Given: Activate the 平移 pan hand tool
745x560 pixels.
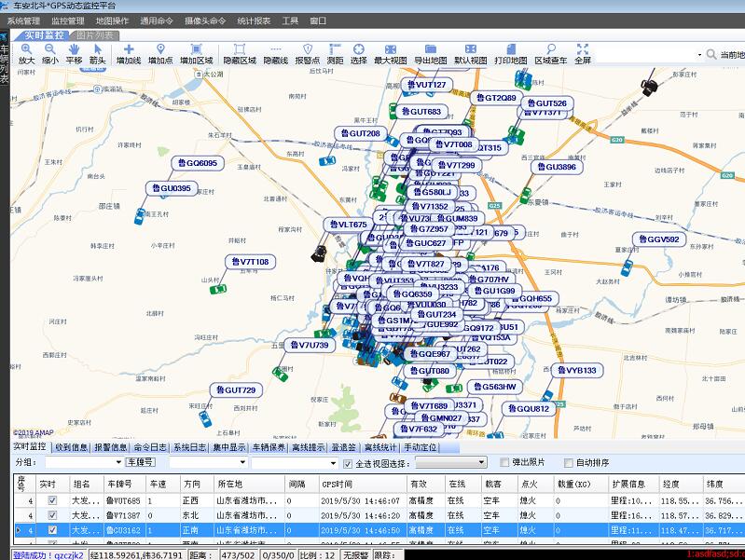Looking at the screenshot, I should point(74,54).
